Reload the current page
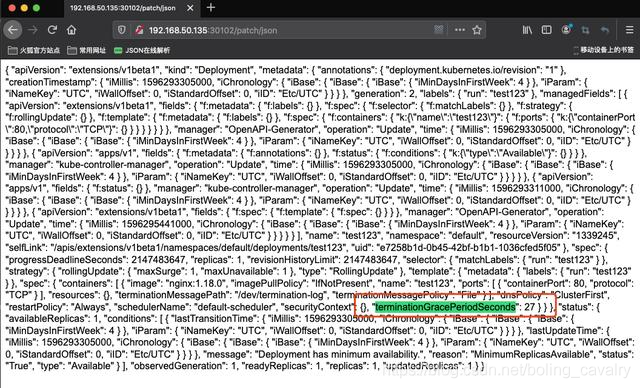Image resolution: width=640 pixels, height=388 pixels. (x=52, y=30)
